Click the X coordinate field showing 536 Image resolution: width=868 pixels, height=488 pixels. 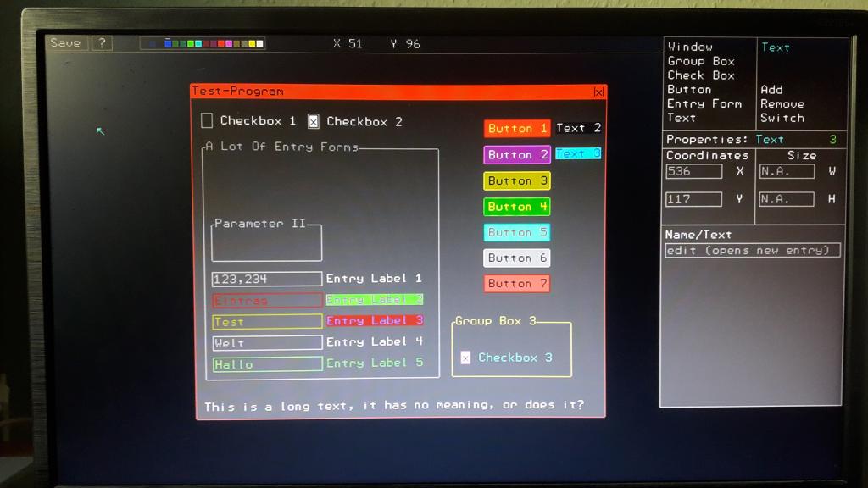[x=693, y=171]
